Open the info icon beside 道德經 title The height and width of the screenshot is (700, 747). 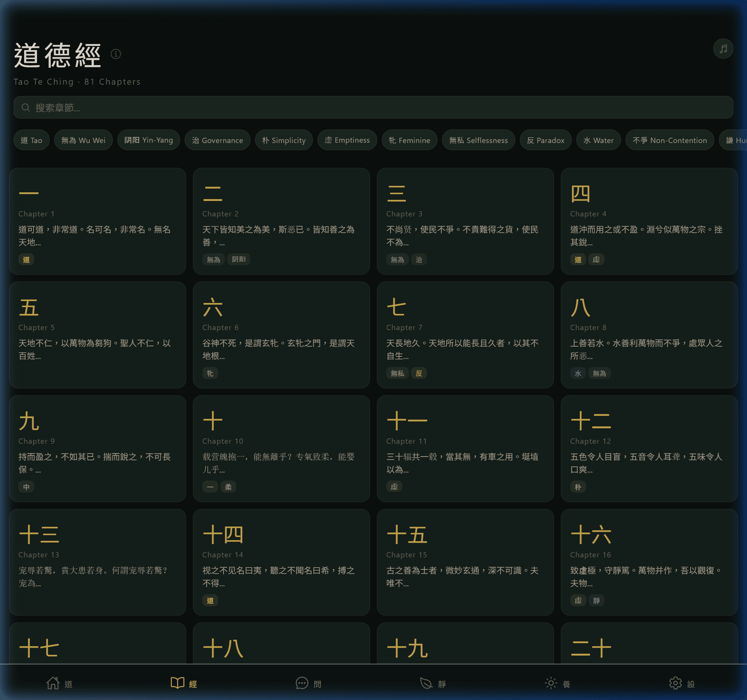click(x=116, y=54)
